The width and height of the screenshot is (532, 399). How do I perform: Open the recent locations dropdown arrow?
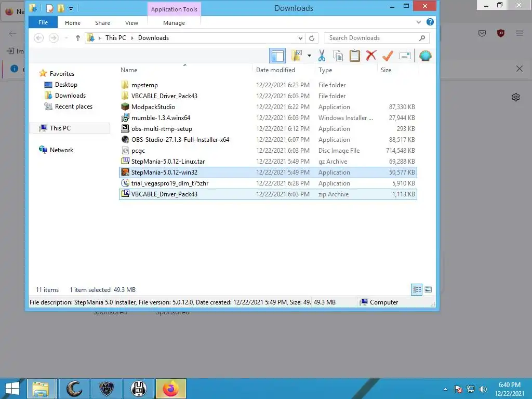coord(66,38)
